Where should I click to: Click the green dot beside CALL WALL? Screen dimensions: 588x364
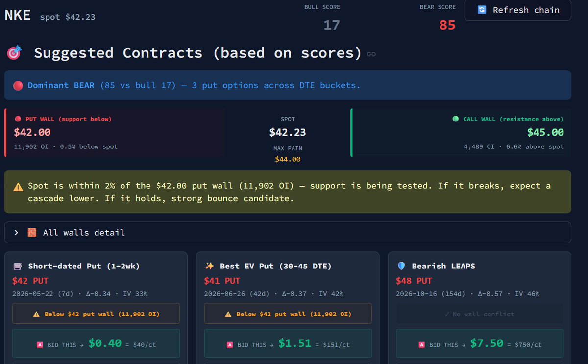point(456,119)
